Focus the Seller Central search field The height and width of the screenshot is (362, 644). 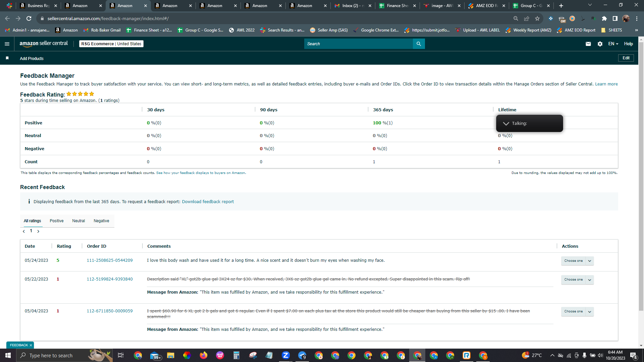(x=358, y=44)
